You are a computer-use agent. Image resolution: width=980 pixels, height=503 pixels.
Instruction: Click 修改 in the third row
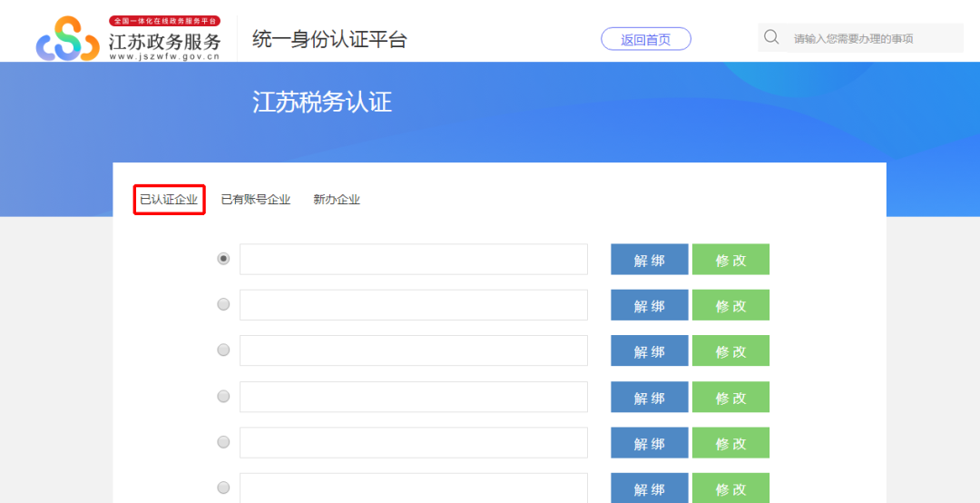(x=730, y=350)
